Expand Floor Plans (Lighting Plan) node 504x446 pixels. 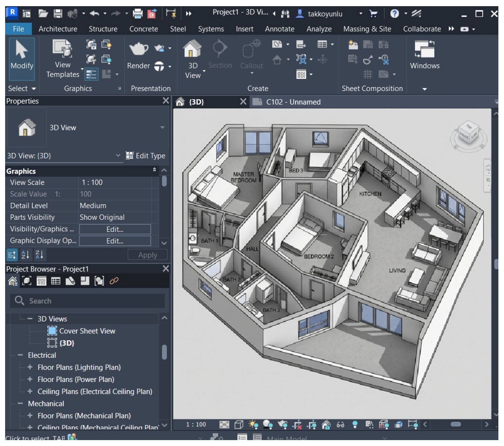(x=30, y=367)
